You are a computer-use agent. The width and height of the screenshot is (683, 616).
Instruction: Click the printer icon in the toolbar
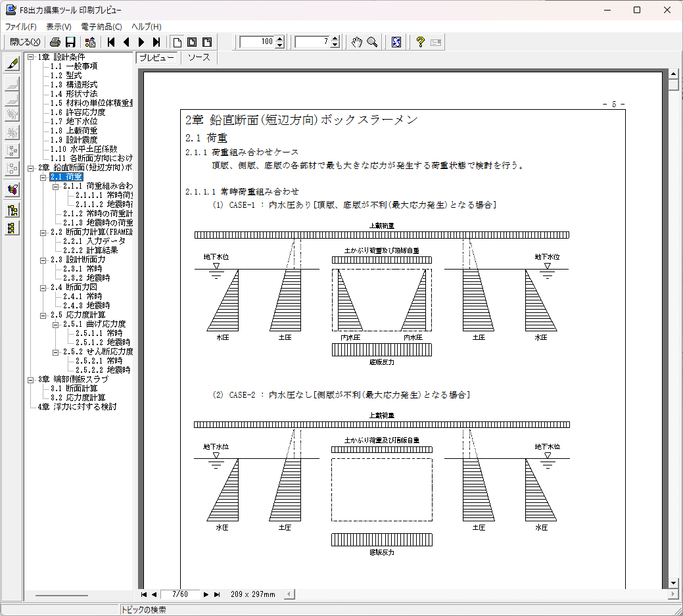pos(55,42)
